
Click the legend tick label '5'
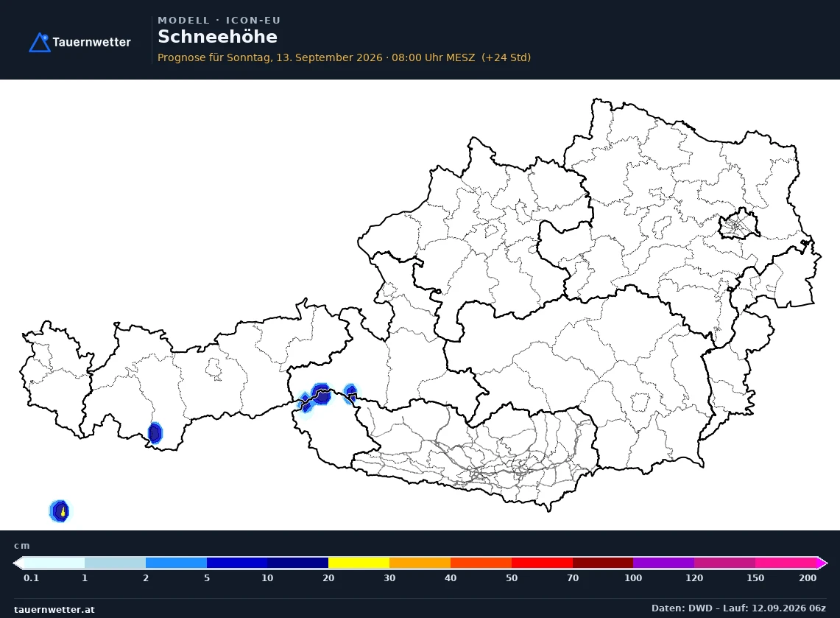click(207, 577)
